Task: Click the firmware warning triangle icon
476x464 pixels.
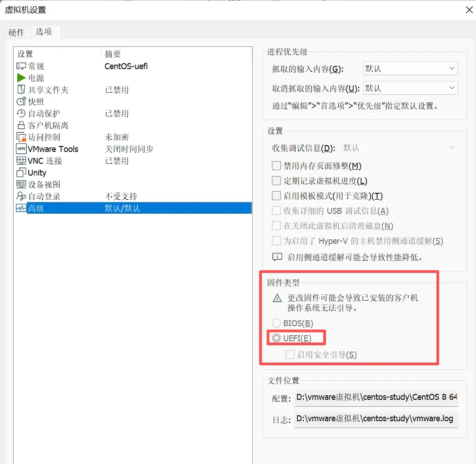Action: [x=277, y=298]
